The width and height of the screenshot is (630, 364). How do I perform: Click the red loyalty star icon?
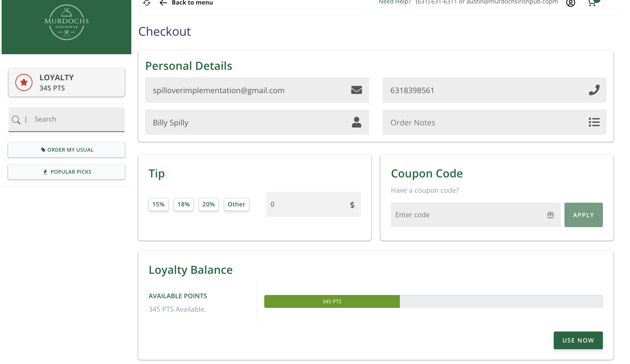[24, 82]
